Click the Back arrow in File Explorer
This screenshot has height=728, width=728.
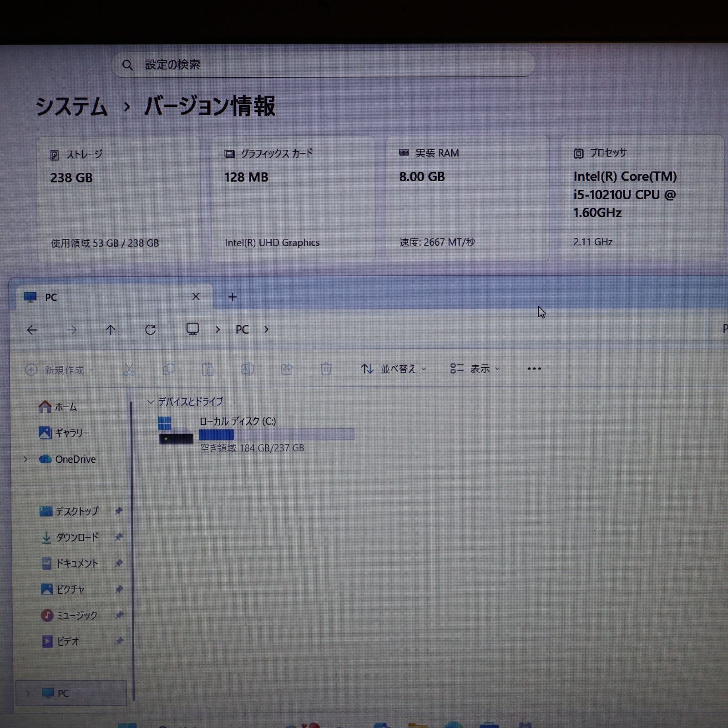click(x=32, y=330)
